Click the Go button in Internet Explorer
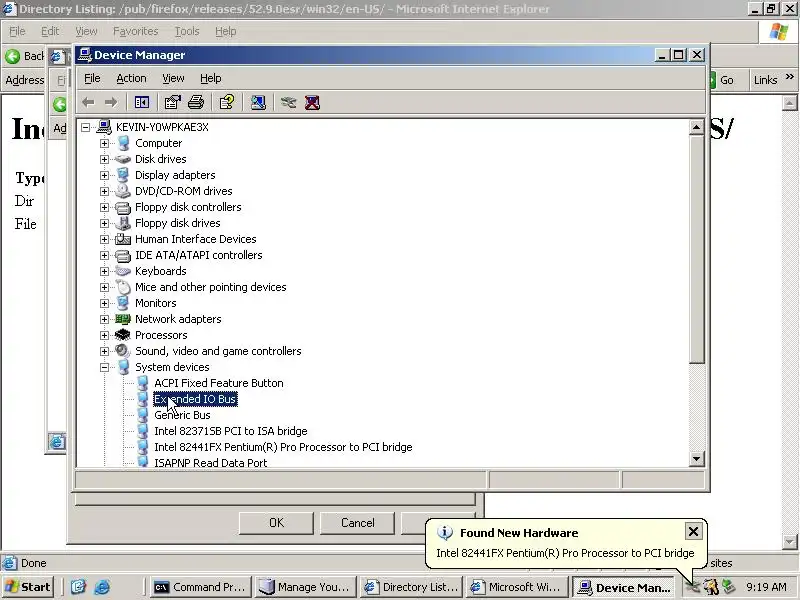Screen dimensions: 800x600 point(722,80)
